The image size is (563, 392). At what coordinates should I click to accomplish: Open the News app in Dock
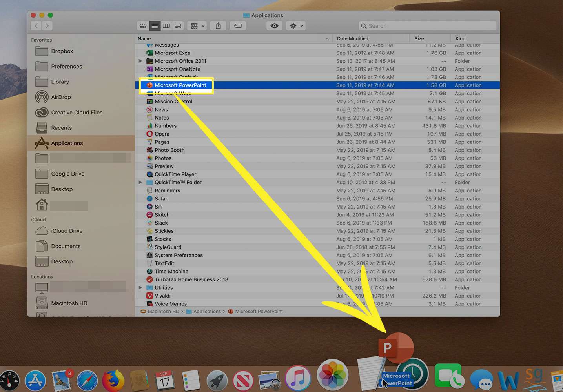(243, 380)
